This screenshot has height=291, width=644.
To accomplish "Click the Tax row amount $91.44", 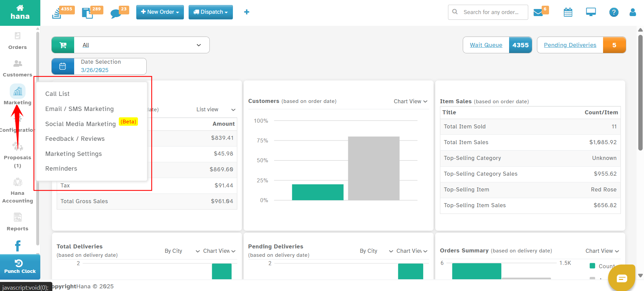I will [x=224, y=185].
